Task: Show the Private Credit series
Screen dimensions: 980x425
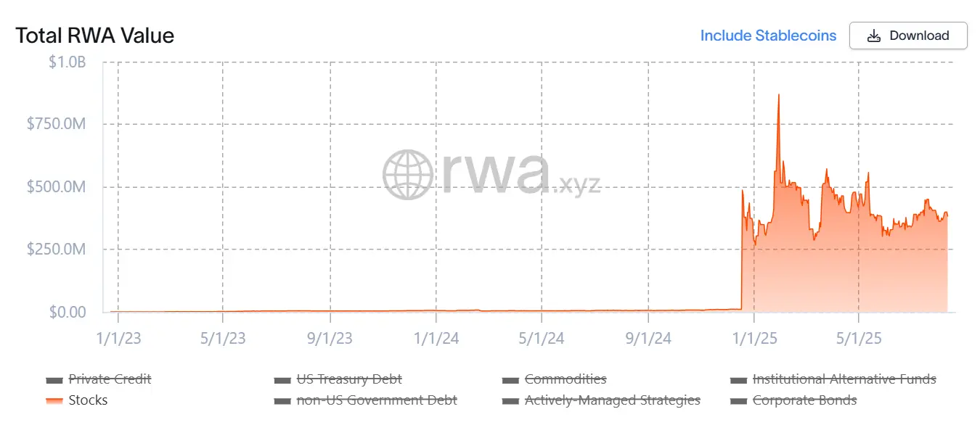Action: pyautogui.click(x=110, y=379)
